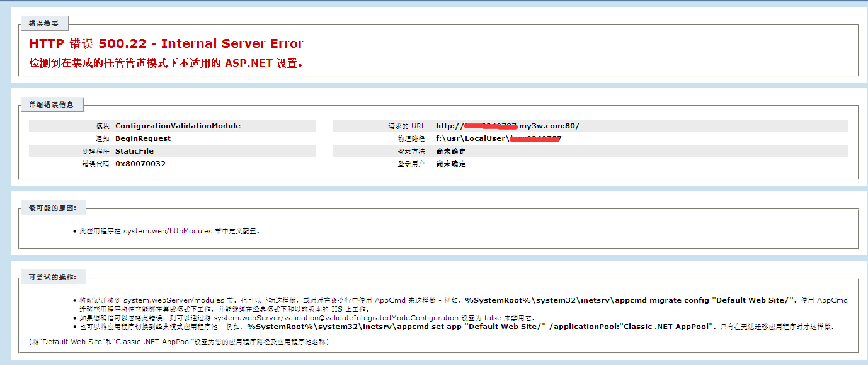Click the ConfigurationValidationModule module value
The height and width of the screenshot is (365, 868).
pyautogui.click(x=178, y=126)
